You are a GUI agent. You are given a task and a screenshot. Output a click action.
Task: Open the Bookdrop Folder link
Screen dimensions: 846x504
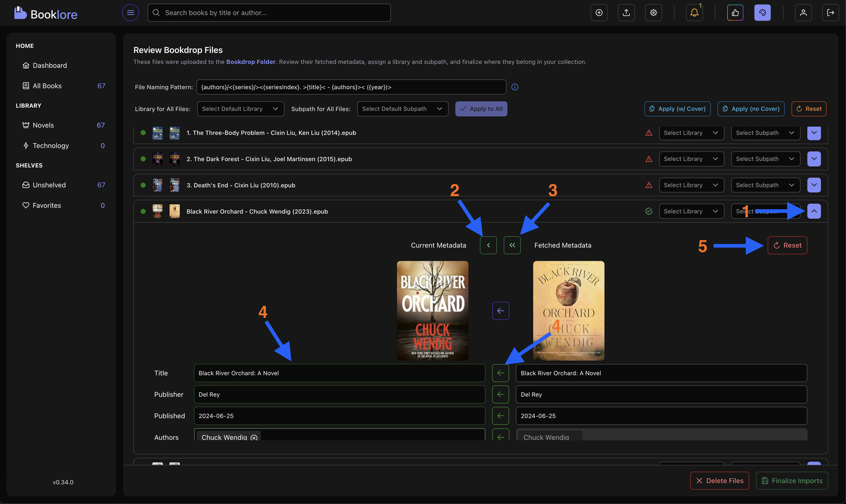point(251,61)
